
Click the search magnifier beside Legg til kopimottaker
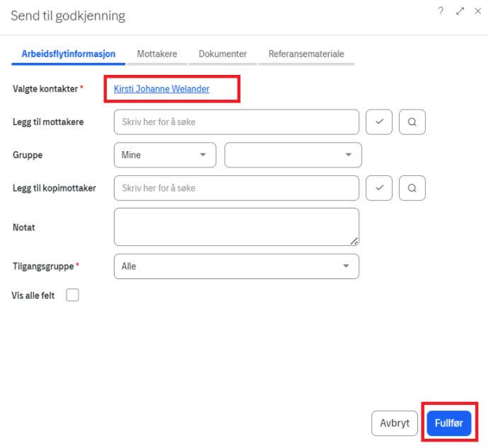[x=412, y=188]
